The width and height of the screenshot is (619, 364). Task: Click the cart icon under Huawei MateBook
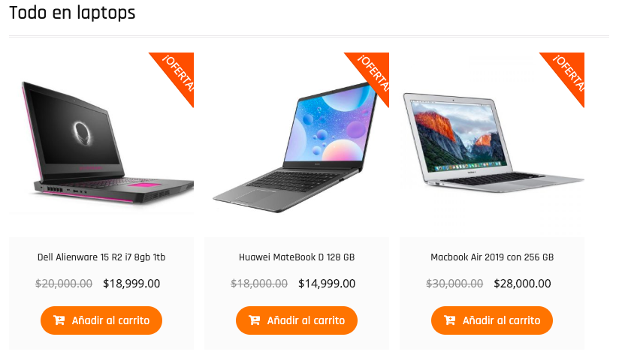254,320
